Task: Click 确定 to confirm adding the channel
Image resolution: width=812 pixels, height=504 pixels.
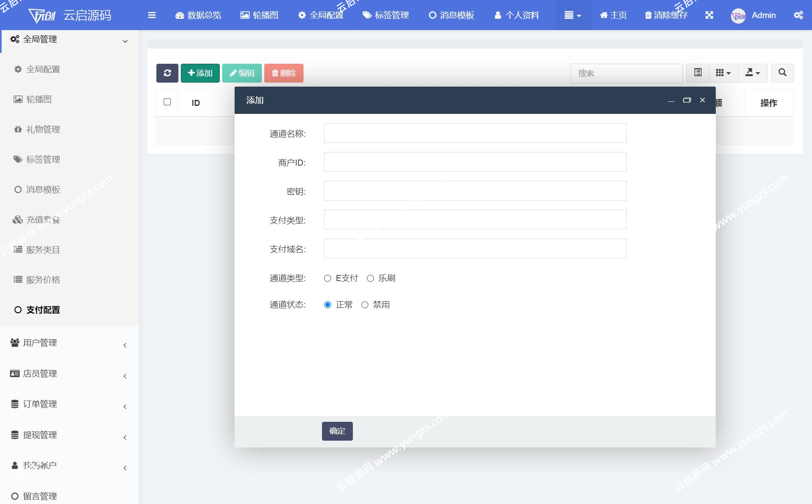Action: click(x=337, y=431)
